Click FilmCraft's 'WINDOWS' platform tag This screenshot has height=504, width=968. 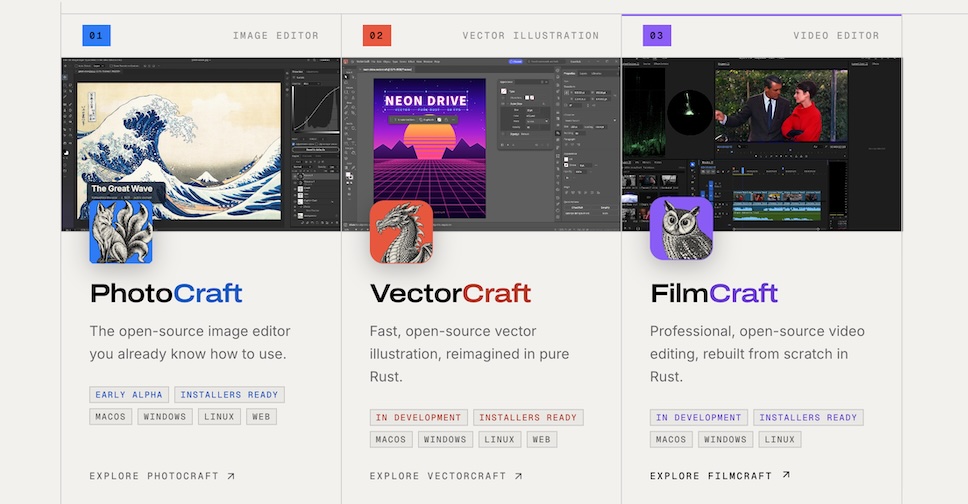725,440
